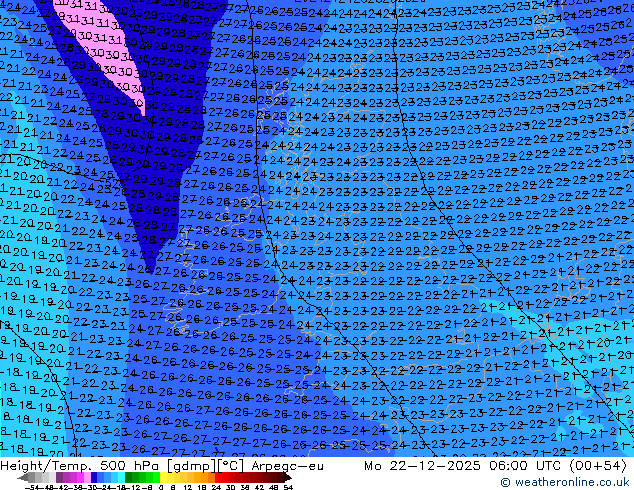Click the '54' label at the color scale end
634x490 pixels.
288,487
